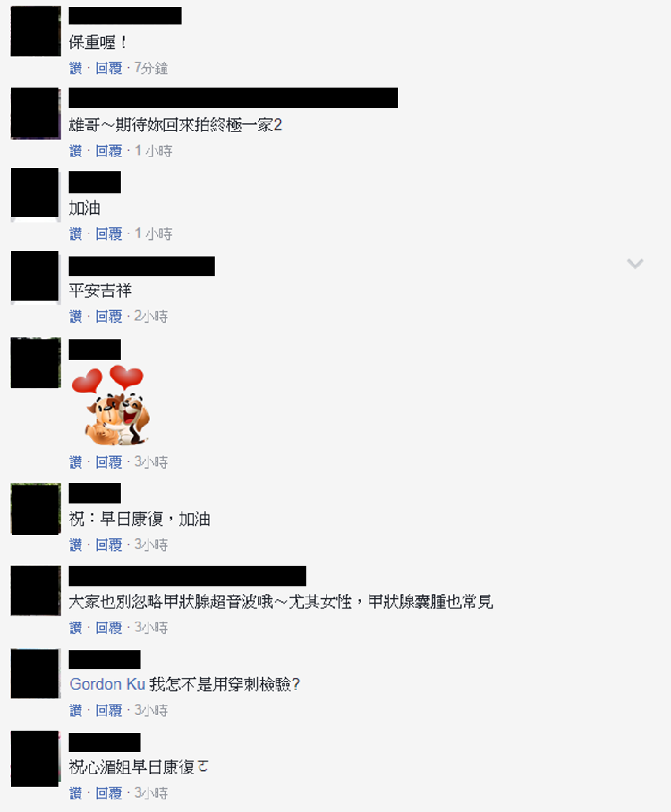Open the Gordon Ku profile mention
The height and width of the screenshot is (812, 671).
tap(107, 684)
